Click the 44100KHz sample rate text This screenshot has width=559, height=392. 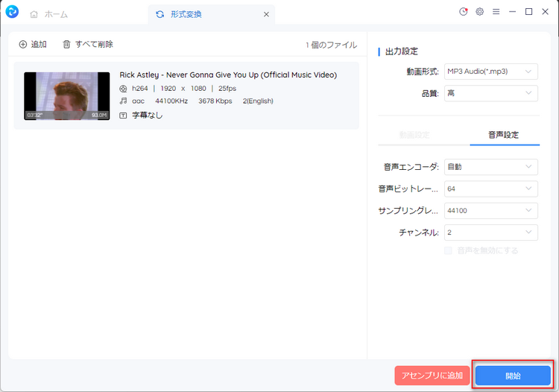[x=171, y=101]
